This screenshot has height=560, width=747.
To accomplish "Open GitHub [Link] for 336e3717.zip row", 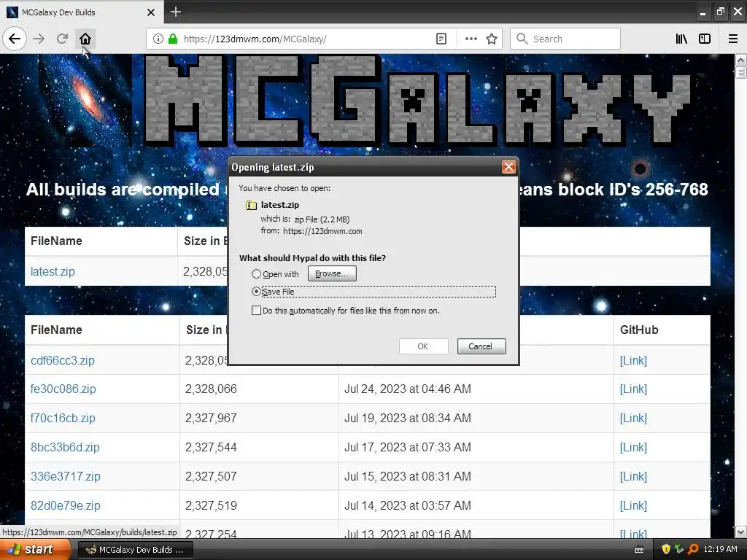I will pyautogui.click(x=633, y=476).
